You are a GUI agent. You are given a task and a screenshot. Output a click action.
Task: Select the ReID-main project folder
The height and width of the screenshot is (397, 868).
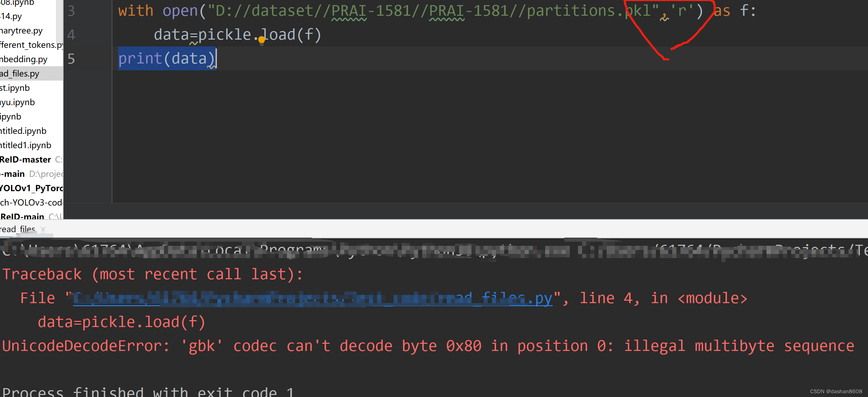[x=23, y=216]
